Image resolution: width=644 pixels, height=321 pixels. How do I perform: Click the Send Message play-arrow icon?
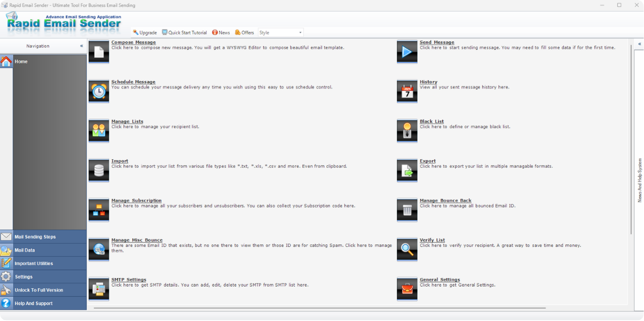pyautogui.click(x=407, y=52)
